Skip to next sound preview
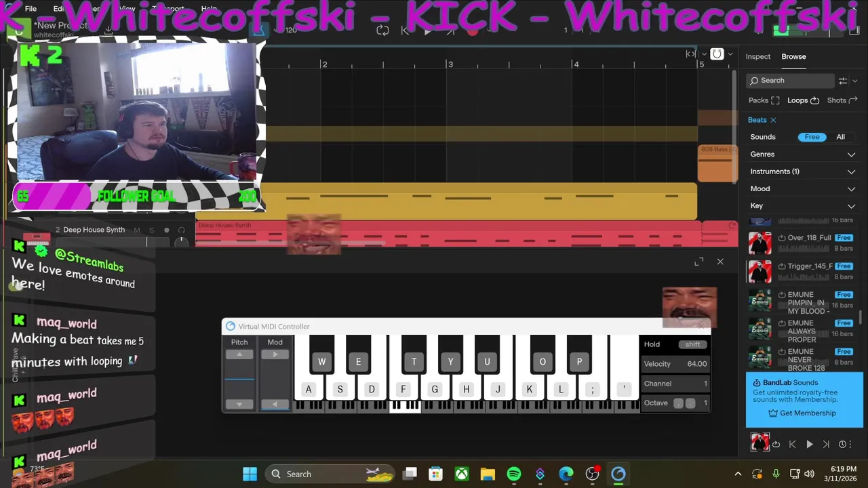This screenshot has width=868, height=488. click(x=826, y=445)
